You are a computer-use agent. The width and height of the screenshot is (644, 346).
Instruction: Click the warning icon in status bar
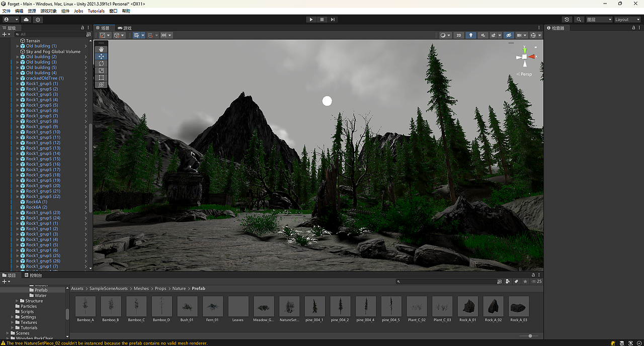tap(4, 343)
